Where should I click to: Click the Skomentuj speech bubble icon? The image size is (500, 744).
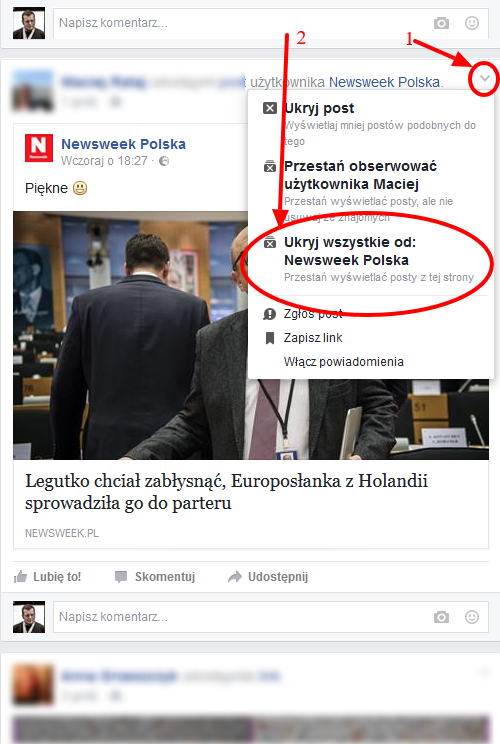(121, 577)
